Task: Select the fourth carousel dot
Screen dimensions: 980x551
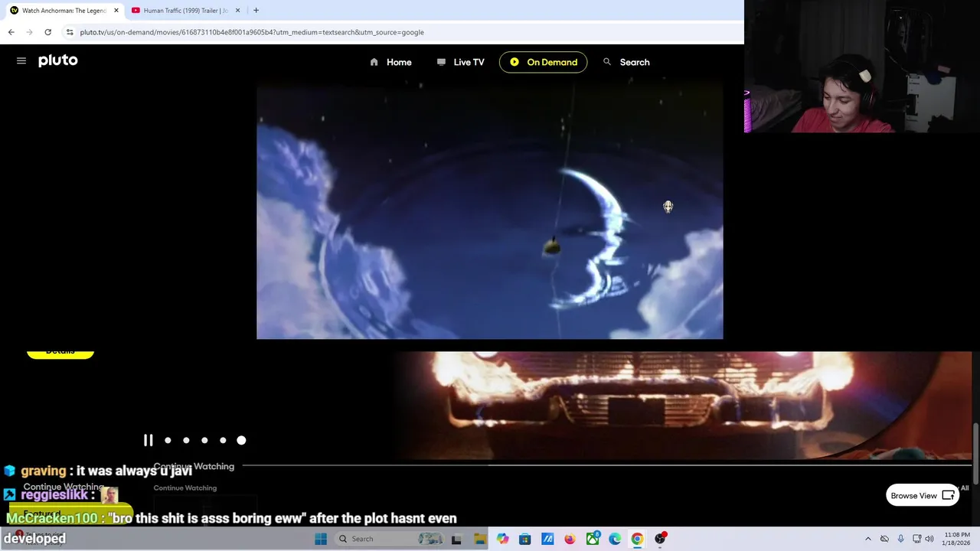Action: point(223,440)
